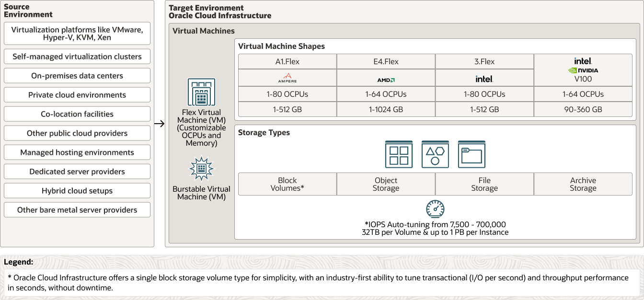Select the A1.Flex column header
The width and height of the screenshot is (644, 300).
[x=287, y=61]
